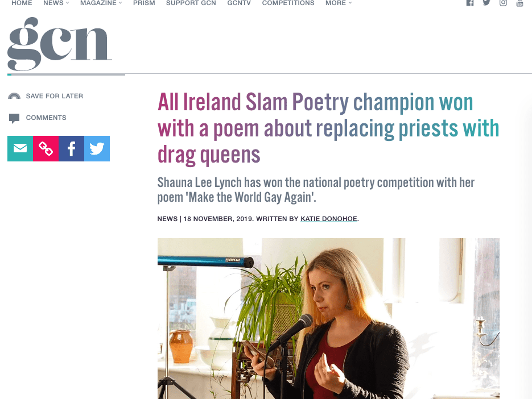This screenshot has width=532, height=399.
Task: Open the comments section icon
Action: click(14, 118)
